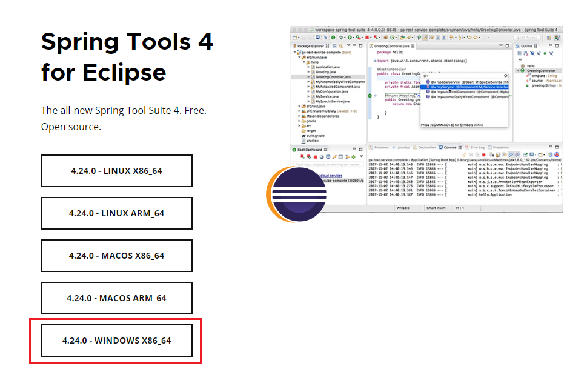The image size is (587, 392).
Task: Click the Eclipse logo overlay
Action: pyautogui.click(x=297, y=194)
